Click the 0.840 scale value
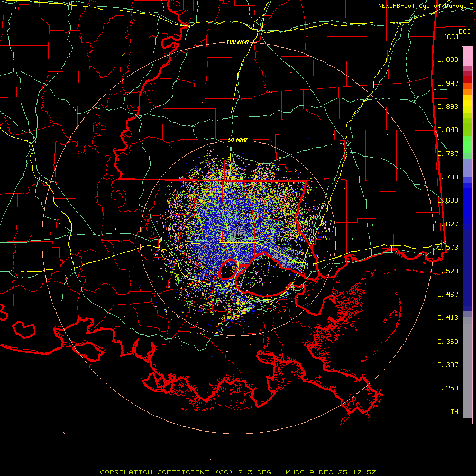476x476 pixels. tap(448, 130)
